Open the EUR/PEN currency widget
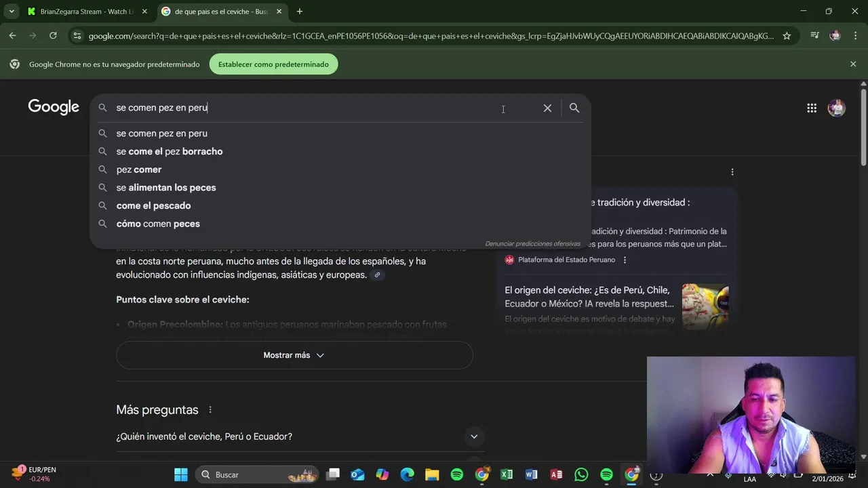The height and width of the screenshot is (488, 868). [34, 474]
